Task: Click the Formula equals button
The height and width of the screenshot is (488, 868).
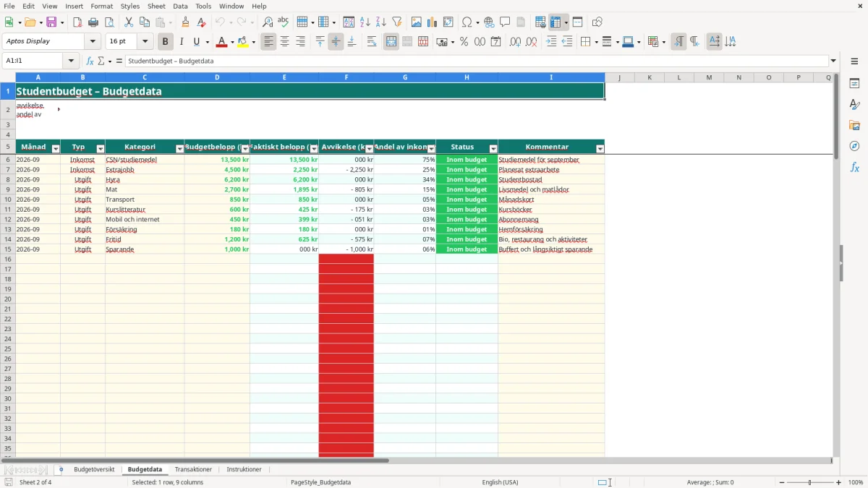Action: (119, 61)
